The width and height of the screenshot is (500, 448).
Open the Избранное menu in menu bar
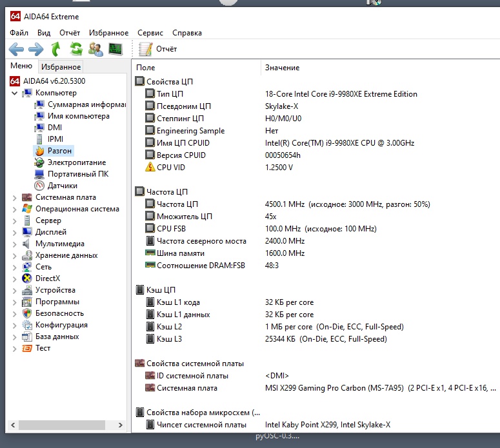[x=108, y=33]
